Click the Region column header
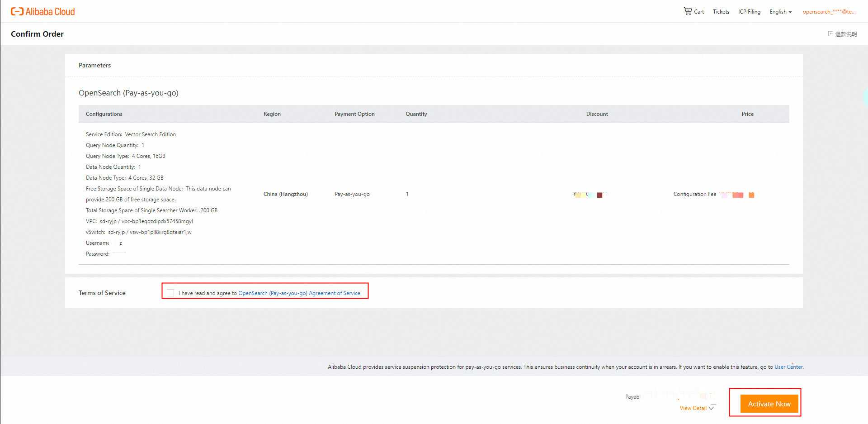The image size is (868, 424). click(x=272, y=114)
